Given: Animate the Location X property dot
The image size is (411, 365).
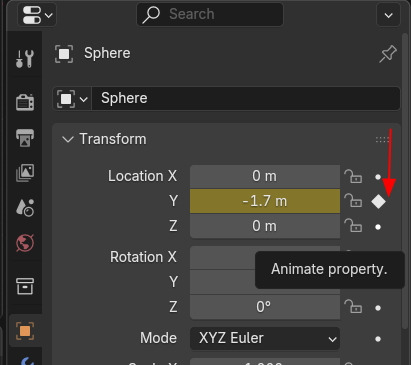Looking at the screenshot, I should coord(378,177).
